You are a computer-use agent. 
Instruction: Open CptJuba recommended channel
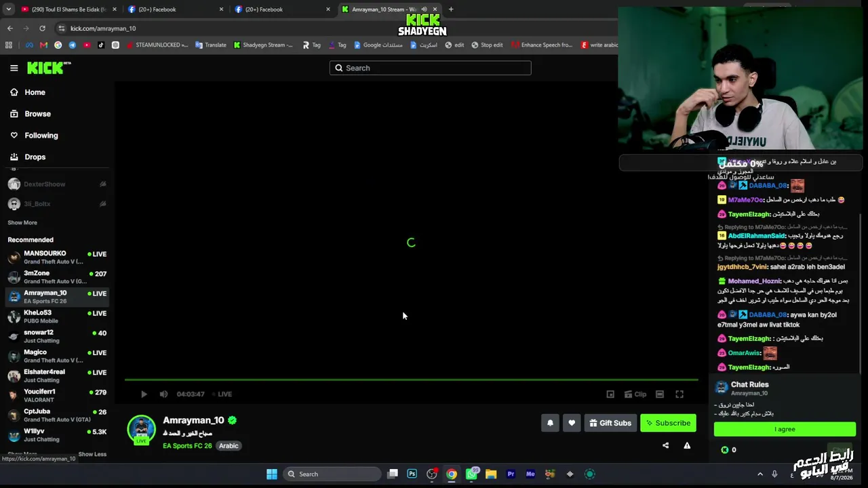57,415
